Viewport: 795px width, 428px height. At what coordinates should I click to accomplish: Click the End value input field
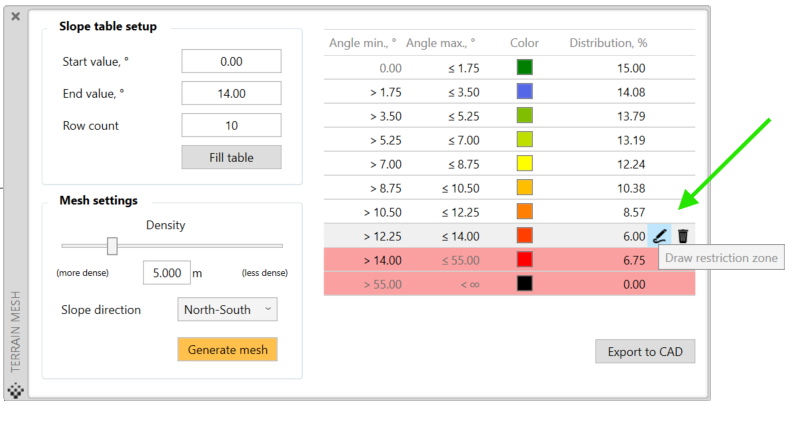click(231, 93)
